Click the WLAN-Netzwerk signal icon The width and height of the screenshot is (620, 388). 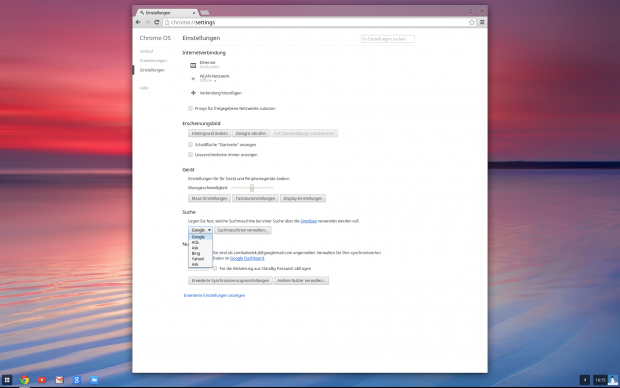click(193, 79)
